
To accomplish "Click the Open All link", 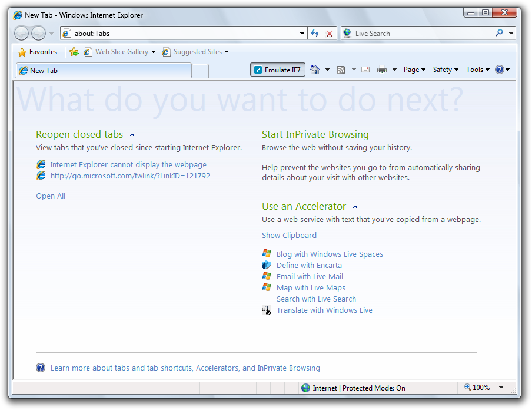I will 51,196.
